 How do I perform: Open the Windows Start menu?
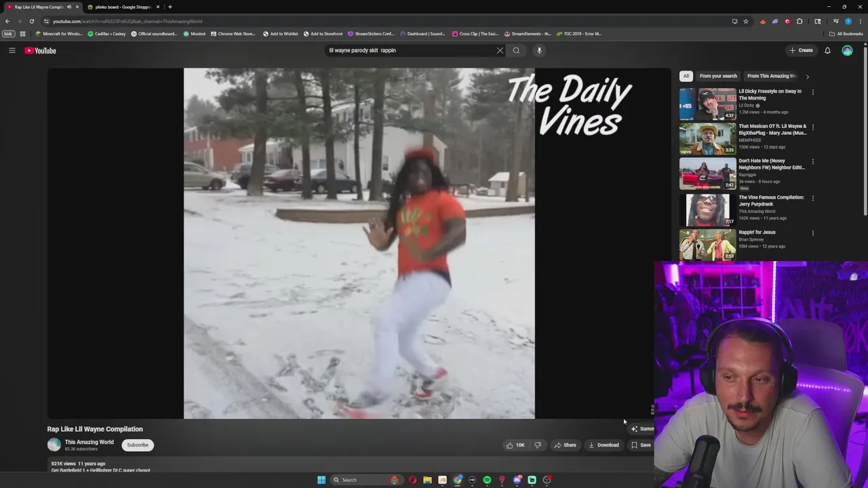(x=321, y=480)
